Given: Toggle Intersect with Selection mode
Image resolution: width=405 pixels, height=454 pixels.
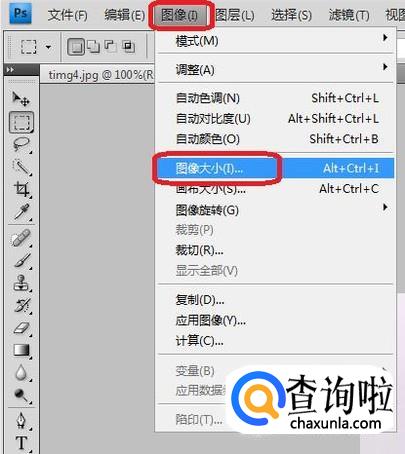Looking at the screenshot, I should 128,46.
